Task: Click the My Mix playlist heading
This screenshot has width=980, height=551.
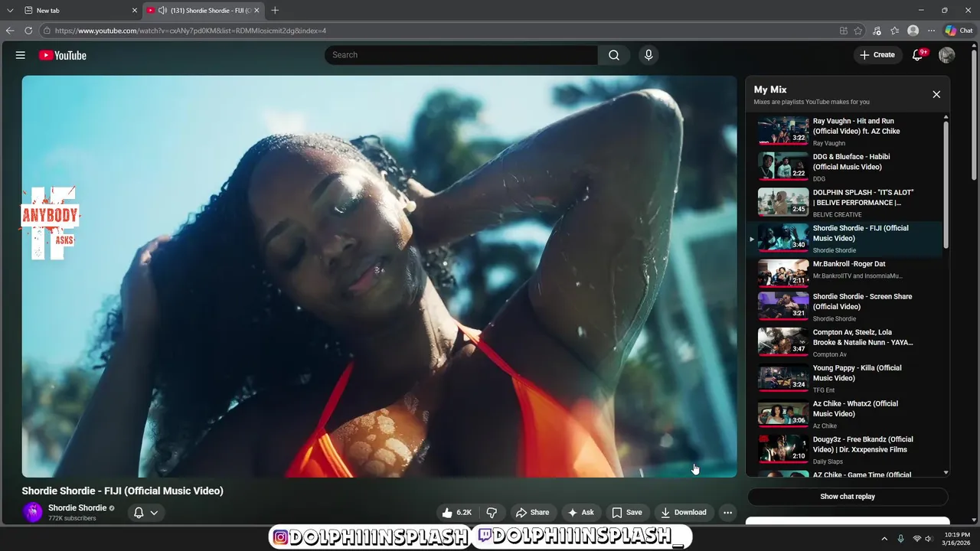Action: (770, 90)
